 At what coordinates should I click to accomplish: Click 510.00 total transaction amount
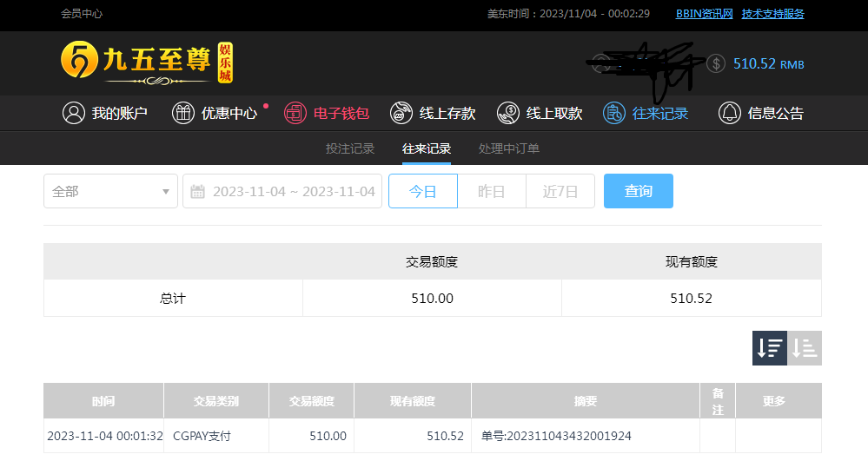[x=433, y=299]
